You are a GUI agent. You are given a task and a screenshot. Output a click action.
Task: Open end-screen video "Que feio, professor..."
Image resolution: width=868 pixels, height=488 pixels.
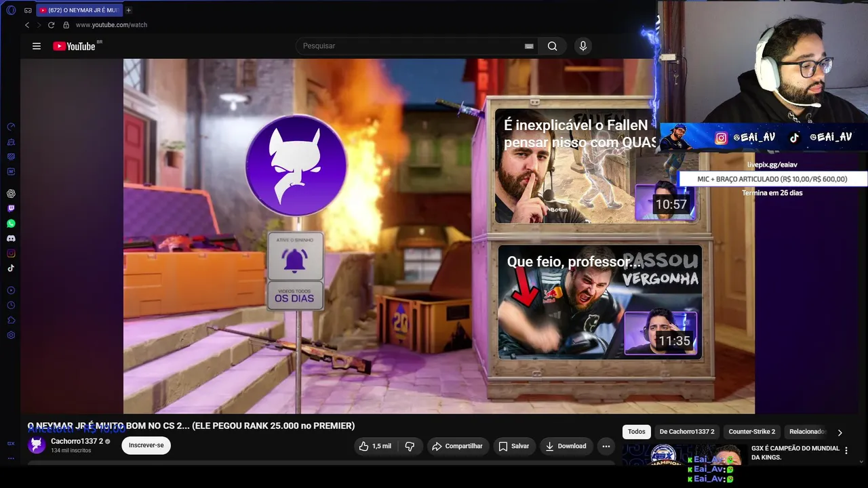tap(600, 302)
